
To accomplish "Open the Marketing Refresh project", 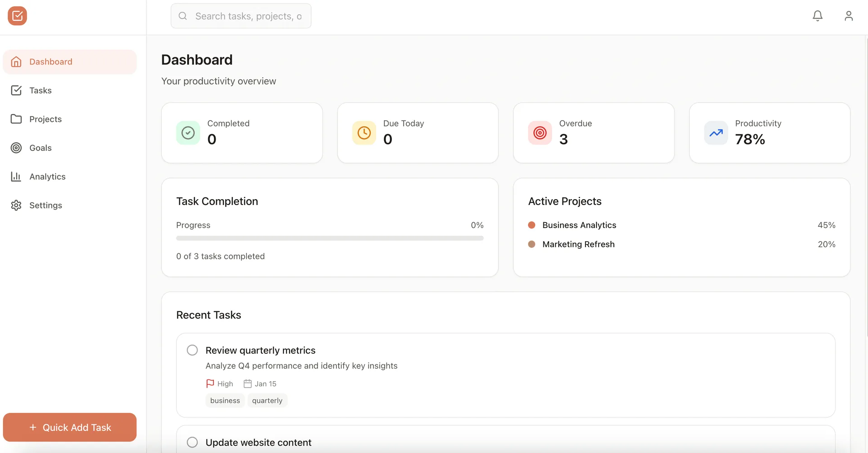I will click(578, 244).
